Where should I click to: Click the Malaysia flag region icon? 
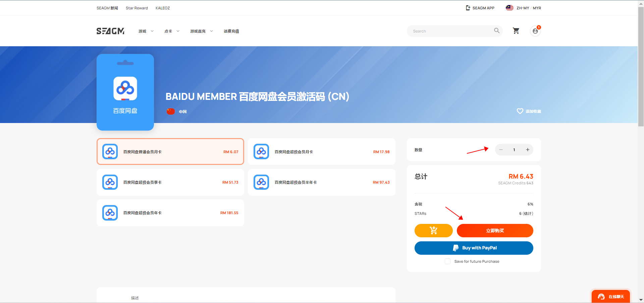click(x=509, y=8)
